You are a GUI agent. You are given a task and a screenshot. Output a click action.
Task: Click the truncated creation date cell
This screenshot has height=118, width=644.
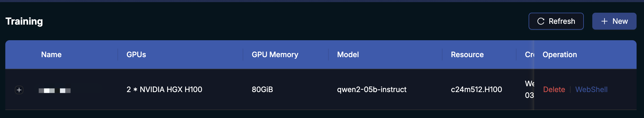click(529, 89)
